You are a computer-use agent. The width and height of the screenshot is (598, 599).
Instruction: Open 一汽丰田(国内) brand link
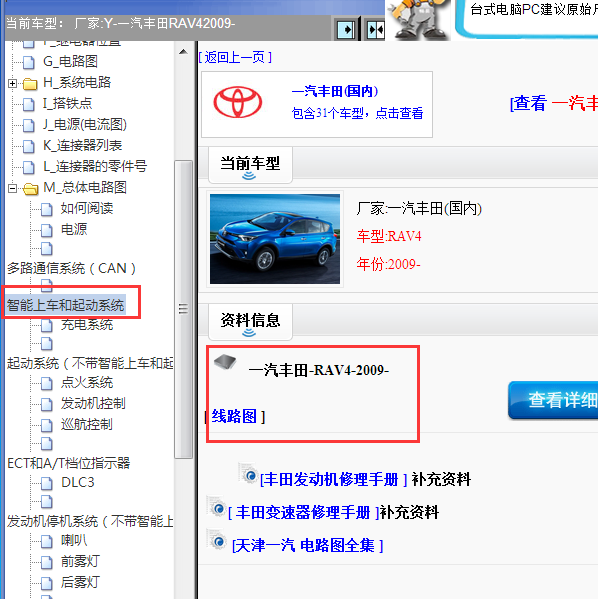[x=335, y=91]
